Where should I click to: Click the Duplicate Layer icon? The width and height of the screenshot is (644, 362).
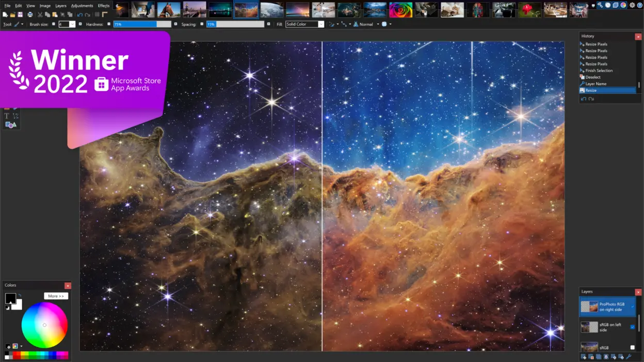599,357
